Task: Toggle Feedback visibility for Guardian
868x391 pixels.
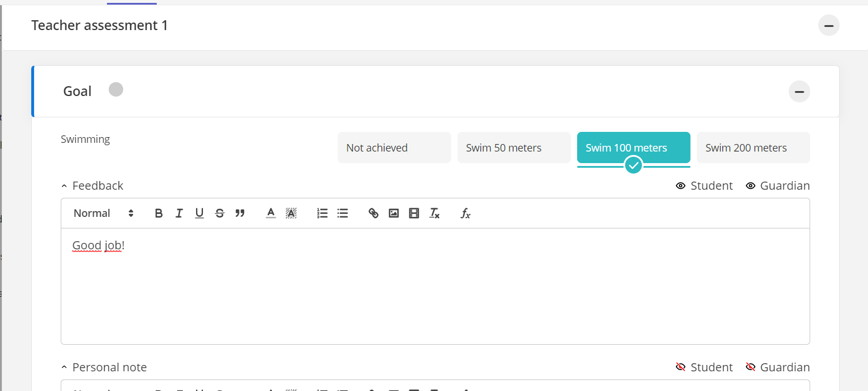Action: pyautogui.click(x=778, y=186)
